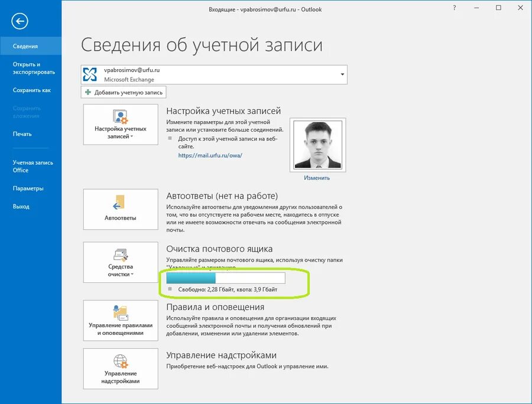Screen dimensions: 532x404
Task: Close the Outlook window
Action: pos(520,8)
